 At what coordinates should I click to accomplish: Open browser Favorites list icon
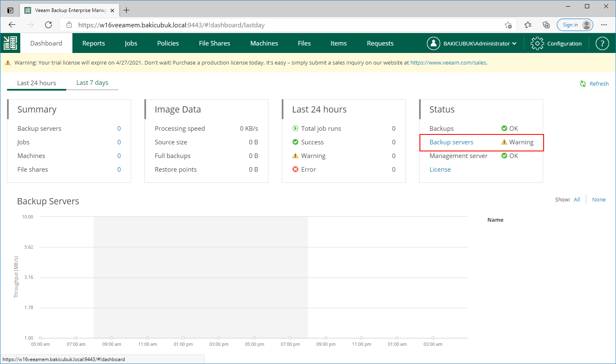point(528,25)
